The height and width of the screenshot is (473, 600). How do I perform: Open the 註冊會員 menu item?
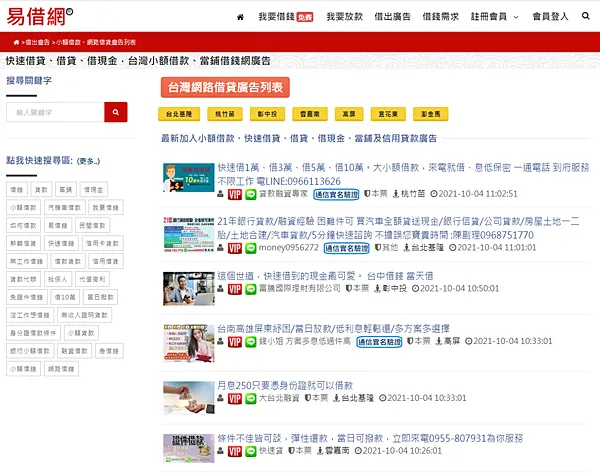point(489,16)
